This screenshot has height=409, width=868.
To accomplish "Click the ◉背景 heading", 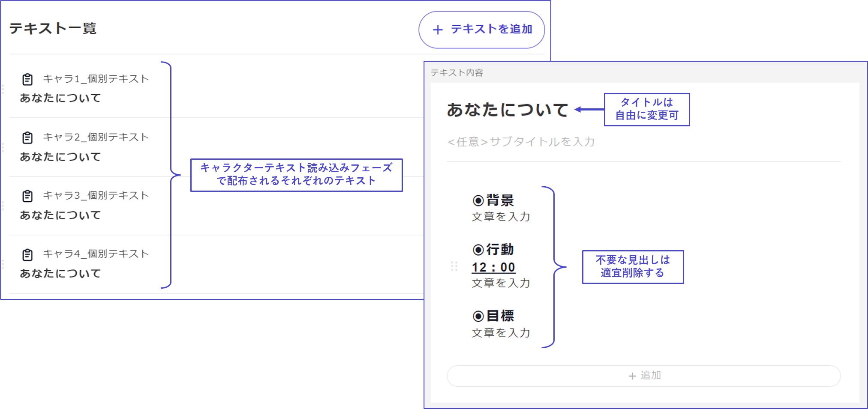I will pos(493,200).
